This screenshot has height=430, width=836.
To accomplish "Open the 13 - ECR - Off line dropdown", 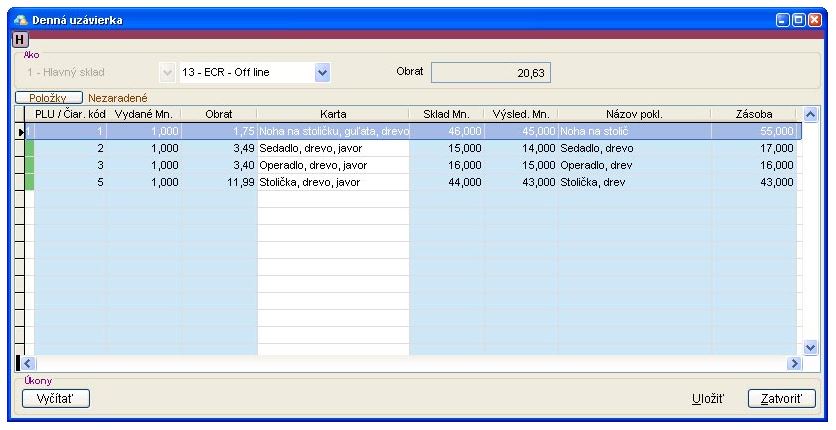I will tap(321, 72).
